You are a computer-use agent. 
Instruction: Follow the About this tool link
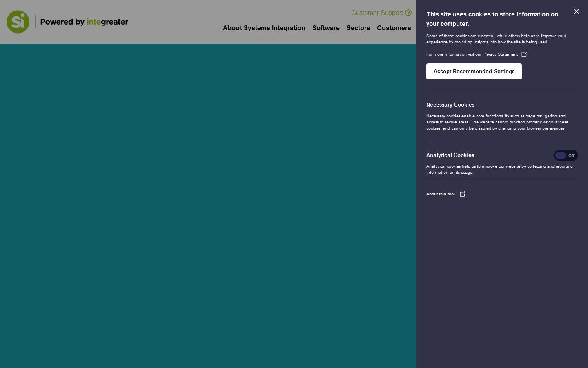point(440,194)
